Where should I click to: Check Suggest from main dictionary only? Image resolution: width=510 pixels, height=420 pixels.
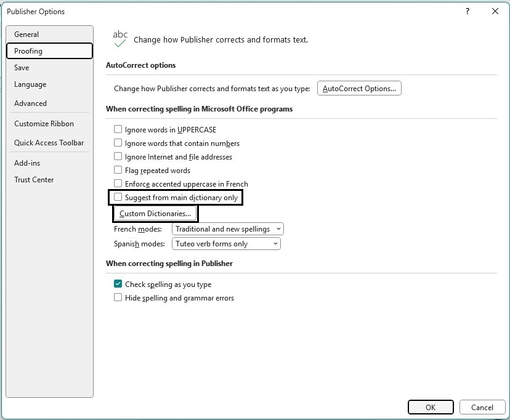[x=118, y=198]
